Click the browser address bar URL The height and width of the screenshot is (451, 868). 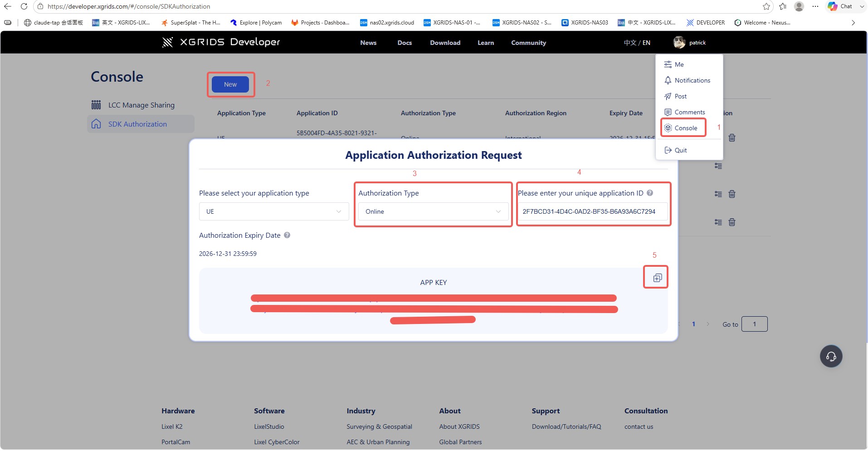point(129,6)
